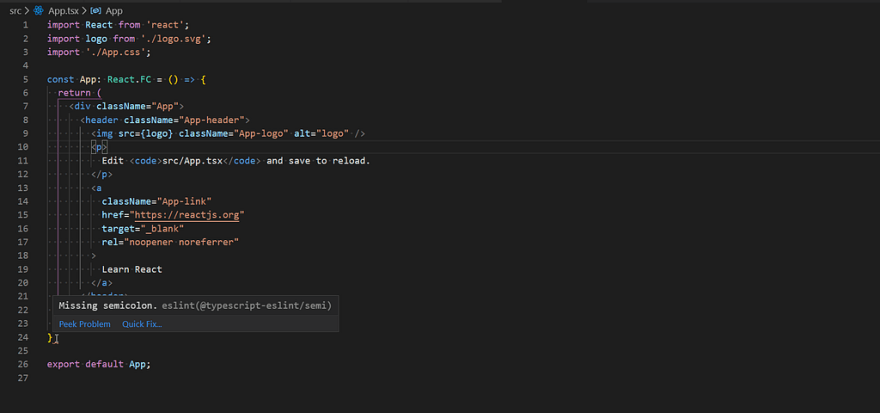Click src/App.tsx inside the code tag
This screenshot has width=880, height=413.
coord(192,160)
